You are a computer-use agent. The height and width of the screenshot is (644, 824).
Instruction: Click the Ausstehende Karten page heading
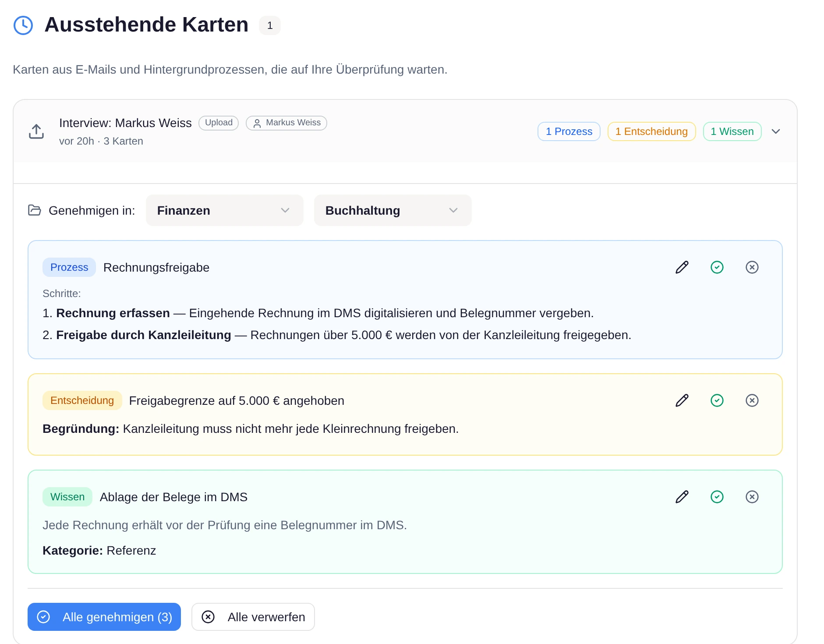click(x=146, y=25)
